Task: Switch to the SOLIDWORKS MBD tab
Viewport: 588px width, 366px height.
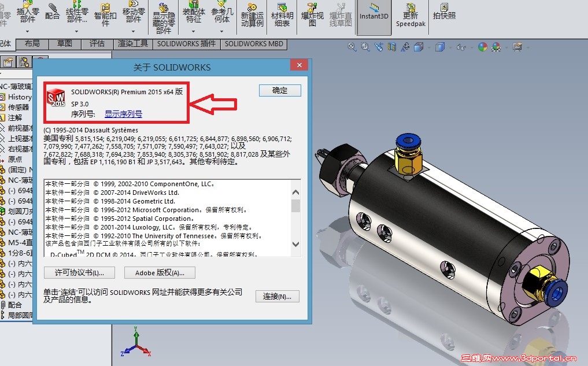Action: pyautogui.click(x=254, y=44)
